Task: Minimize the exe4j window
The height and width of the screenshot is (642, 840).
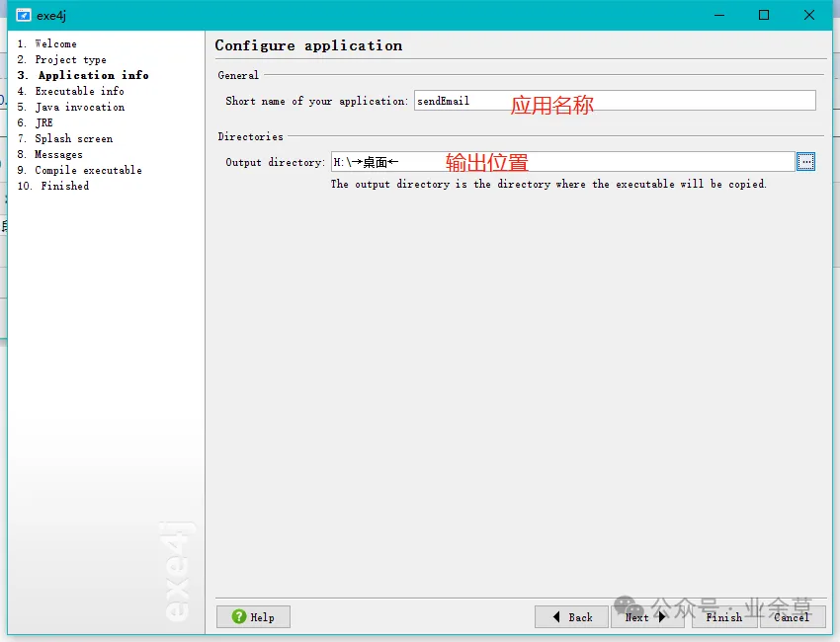Action: [719, 15]
